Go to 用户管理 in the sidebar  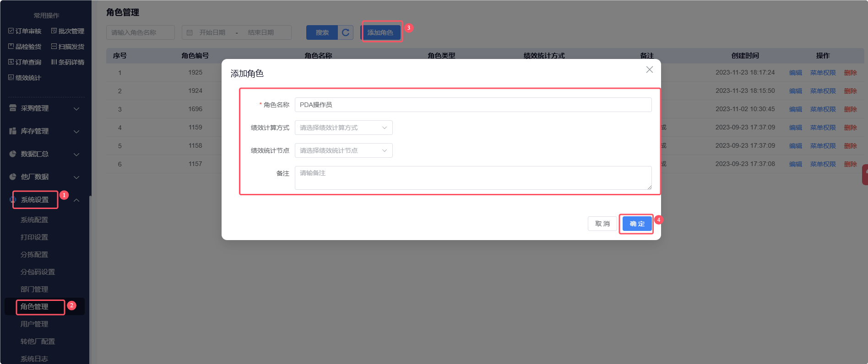[x=34, y=324]
